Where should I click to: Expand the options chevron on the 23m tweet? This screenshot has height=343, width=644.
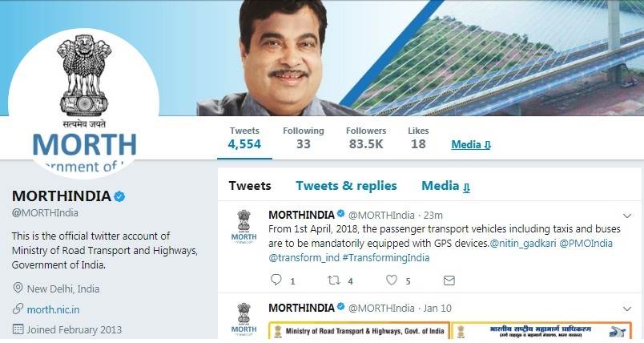click(x=626, y=216)
